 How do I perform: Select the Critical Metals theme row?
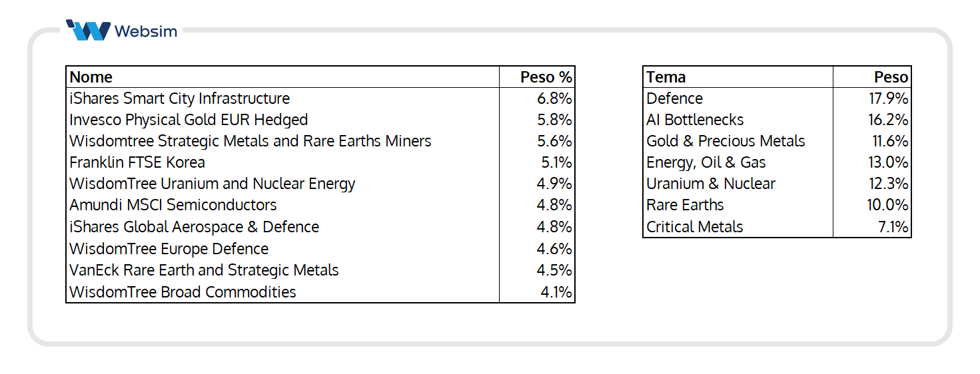(x=777, y=227)
